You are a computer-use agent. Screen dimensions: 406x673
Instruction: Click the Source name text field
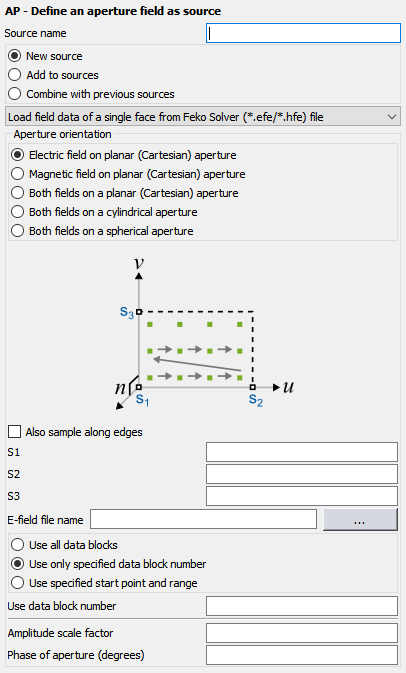(303, 33)
